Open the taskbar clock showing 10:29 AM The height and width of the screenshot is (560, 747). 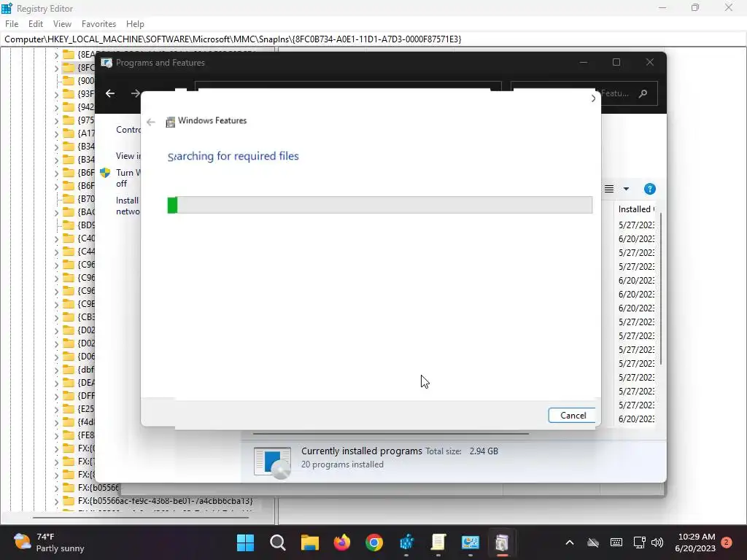click(695, 542)
